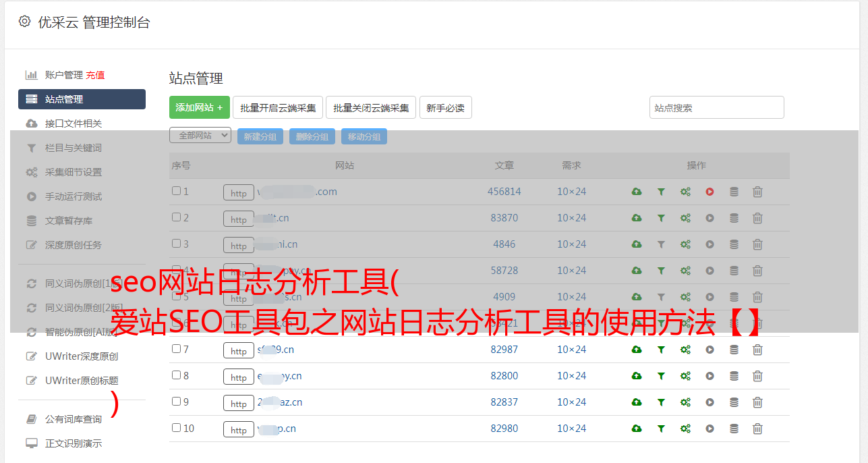Screen dimensions: 868x463
Task: Click the green 添加网站 + button
Action: (200, 107)
